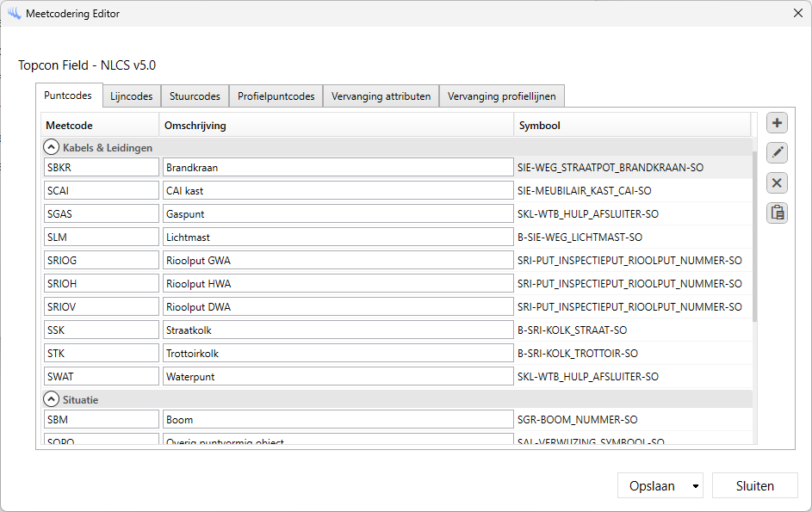This screenshot has height=512, width=812.
Task: Click the clipboard paste icon
Action: 777,213
